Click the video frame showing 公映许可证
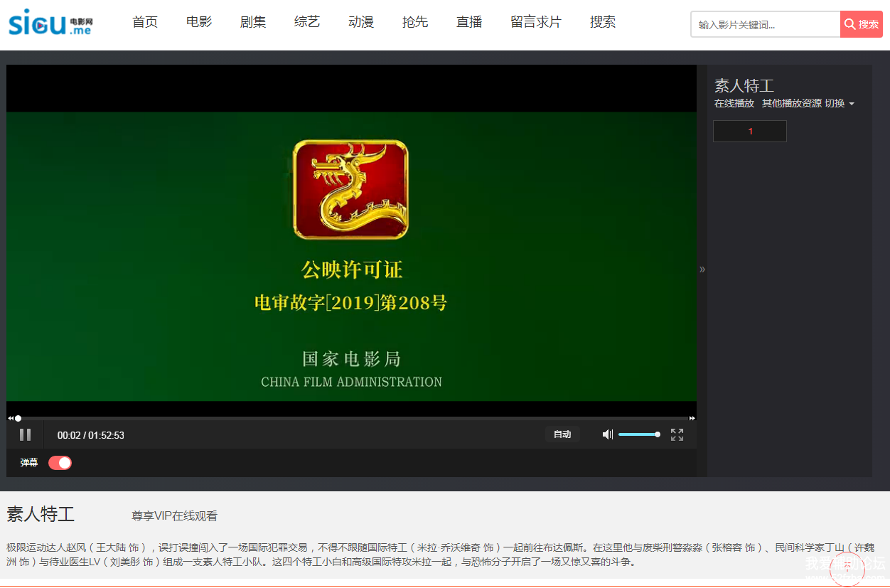Image resolution: width=890 pixels, height=588 pixels. point(351,257)
